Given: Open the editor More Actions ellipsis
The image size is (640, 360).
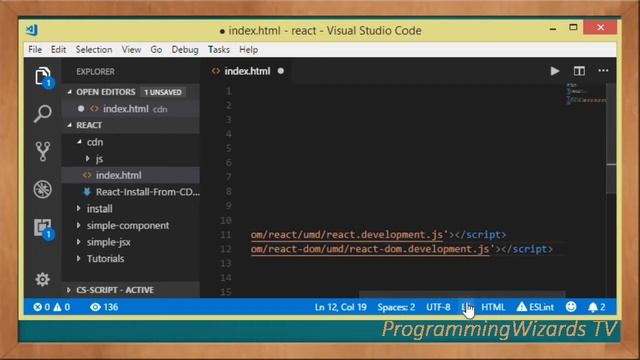Looking at the screenshot, I should 603,71.
